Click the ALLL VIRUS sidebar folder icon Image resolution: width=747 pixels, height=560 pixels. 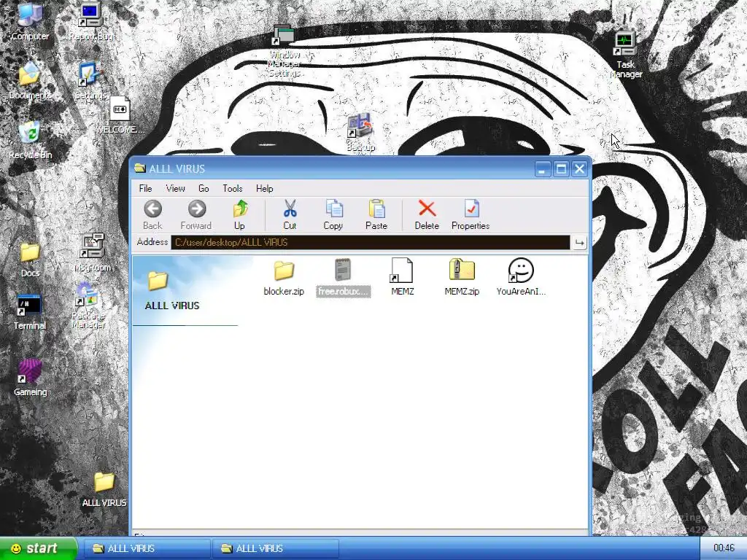158,280
